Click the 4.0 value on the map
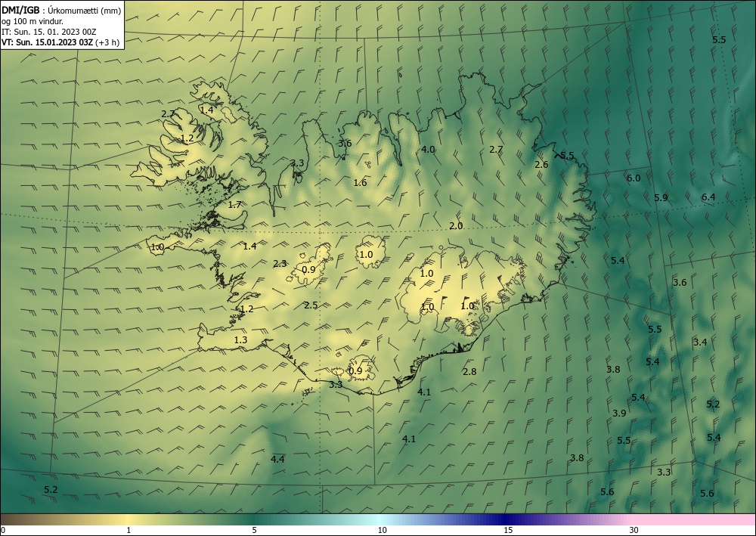 (x=428, y=150)
